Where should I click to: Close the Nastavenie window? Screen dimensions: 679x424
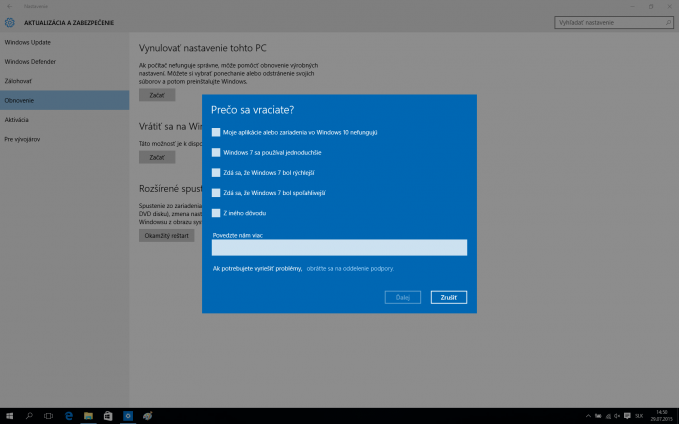click(x=669, y=6)
